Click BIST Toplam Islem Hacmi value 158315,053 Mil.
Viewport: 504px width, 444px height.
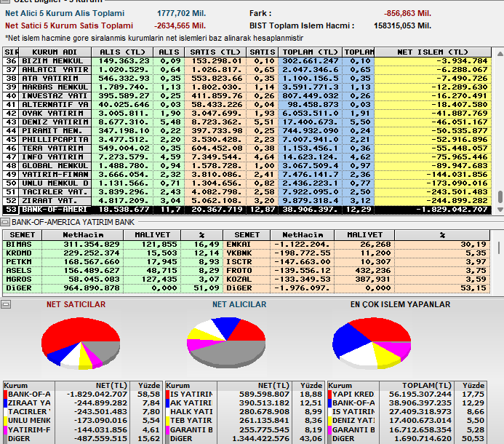coord(402,25)
